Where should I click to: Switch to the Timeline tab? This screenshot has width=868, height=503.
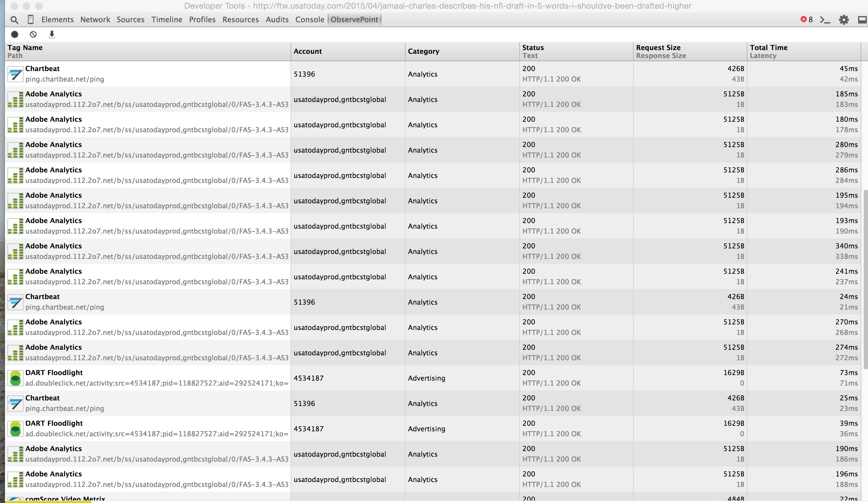[x=167, y=20]
